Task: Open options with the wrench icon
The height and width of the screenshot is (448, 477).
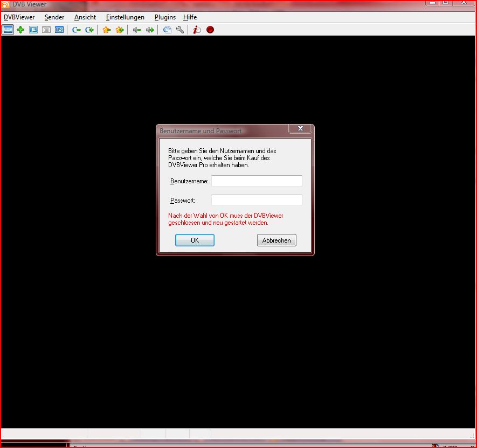Action: (180, 30)
